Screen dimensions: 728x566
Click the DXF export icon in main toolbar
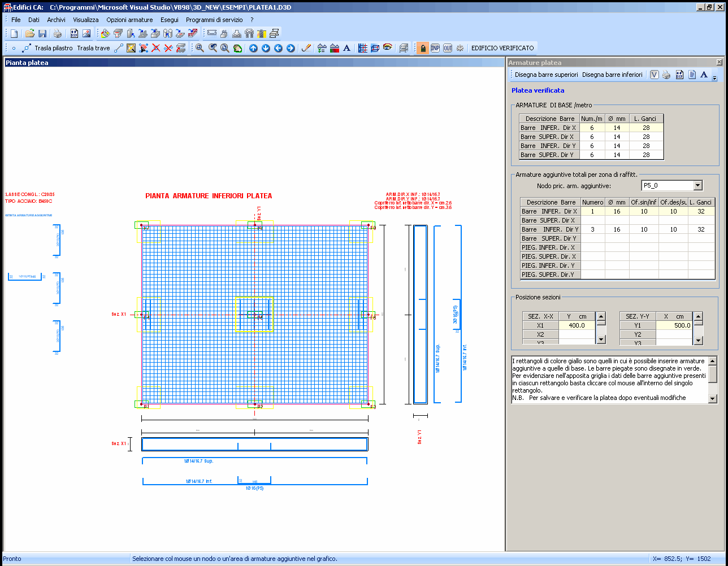click(x=74, y=33)
